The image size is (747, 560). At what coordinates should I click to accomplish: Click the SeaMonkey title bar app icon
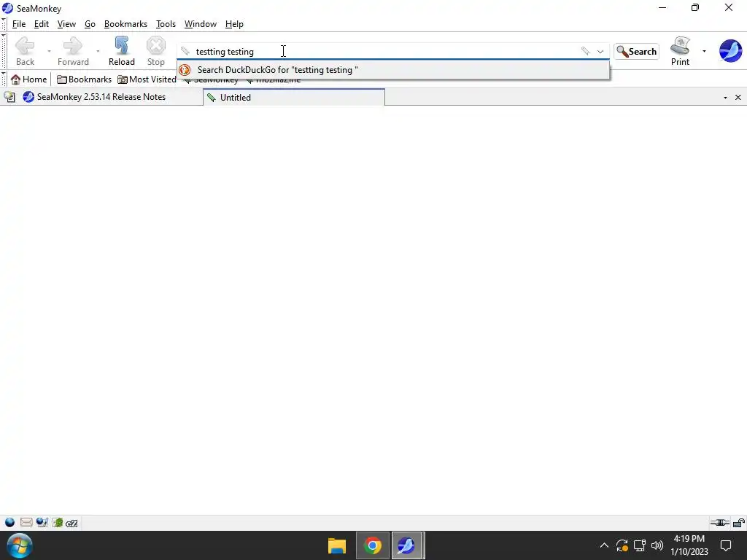(x=7, y=8)
